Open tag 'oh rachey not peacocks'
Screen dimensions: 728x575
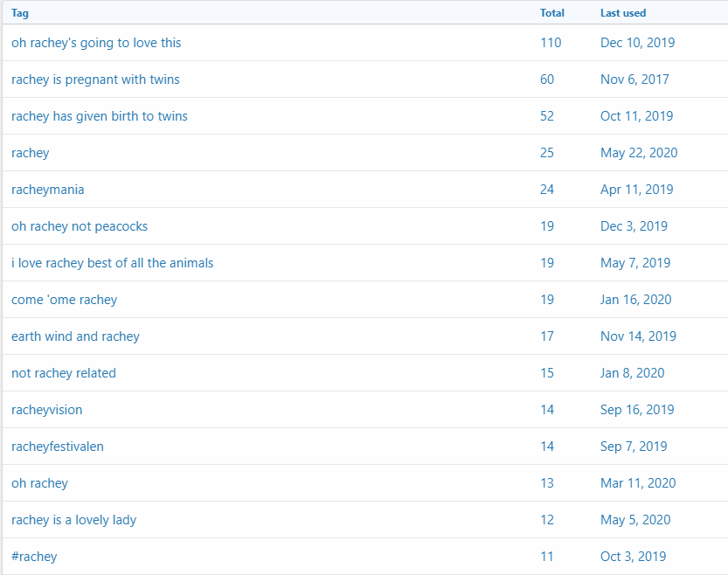pos(80,226)
